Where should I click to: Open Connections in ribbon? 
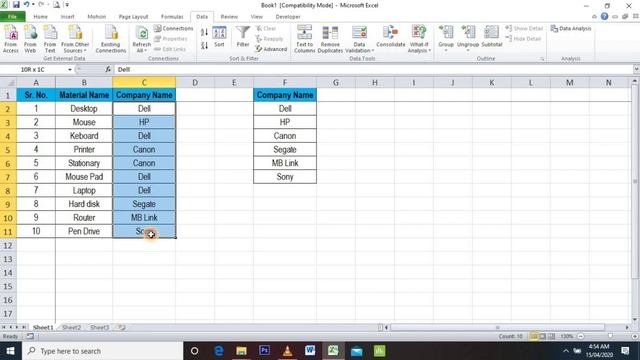pyautogui.click(x=173, y=29)
